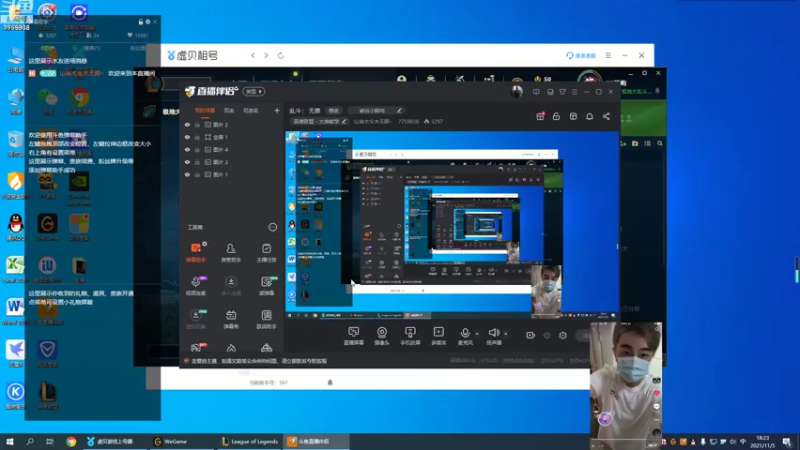This screenshot has height=450, width=800.
Task: Toggle visibility of layer 图片 3
Action: [187, 162]
